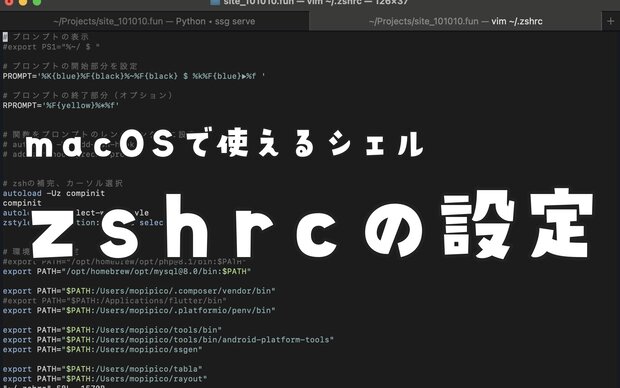Click the mopipico/rayout PATH line
The height and width of the screenshot is (388, 620).
click(x=105, y=379)
